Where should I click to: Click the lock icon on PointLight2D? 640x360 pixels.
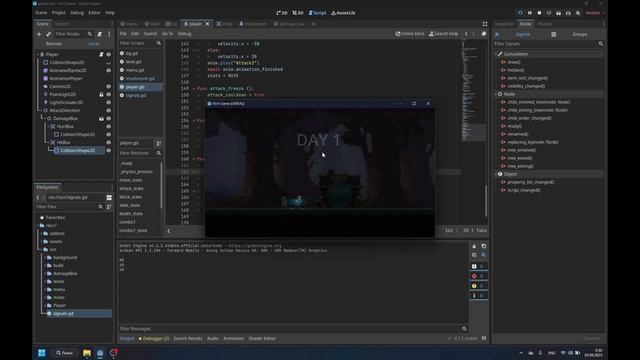point(101,94)
